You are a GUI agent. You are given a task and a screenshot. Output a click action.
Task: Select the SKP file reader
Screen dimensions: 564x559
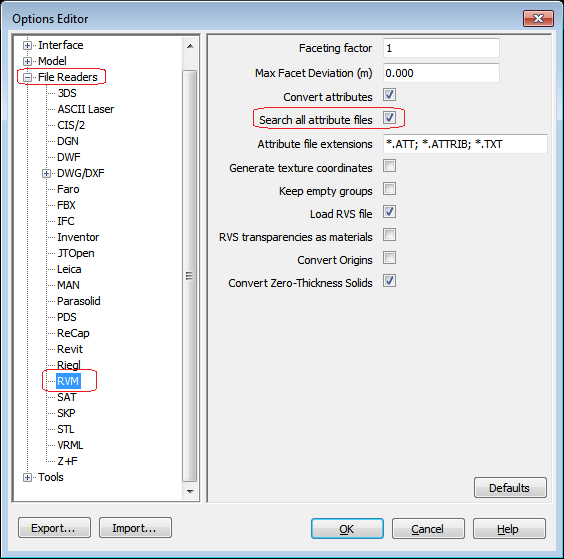66,413
